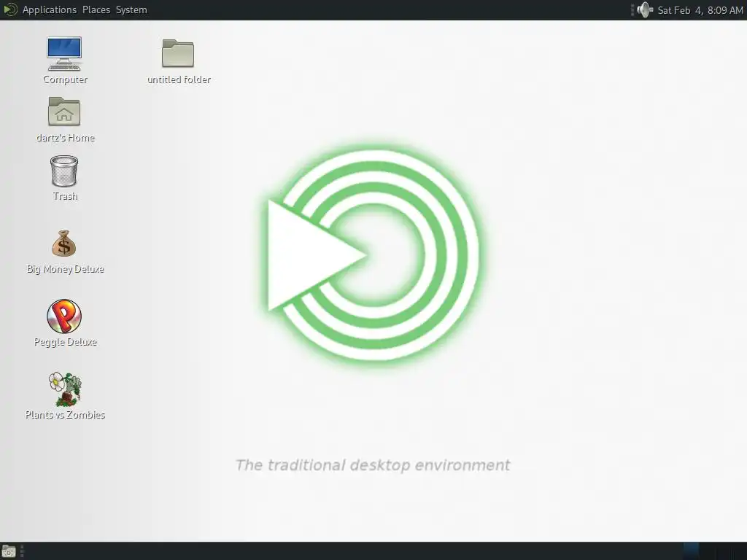The width and height of the screenshot is (747, 560).
Task: Open the Places menu
Action: (96, 9)
